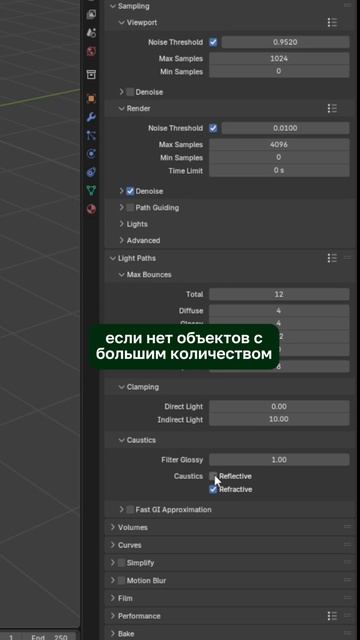Expand the Film panel
Viewport: 360px width, 640px height.
pyautogui.click(x=113, y=598)
